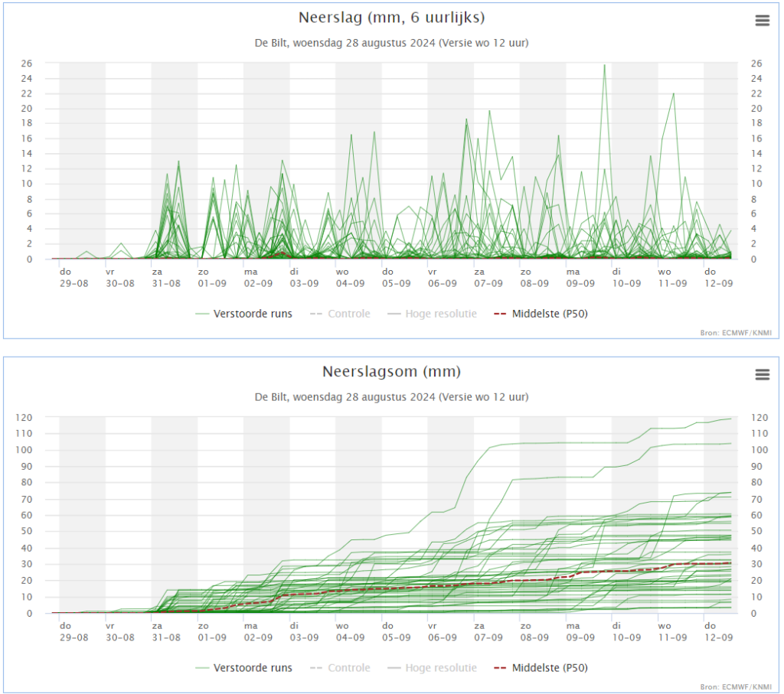Open the Neerslag chart hamburger menu
784x694 pixels.
point(762,21)
